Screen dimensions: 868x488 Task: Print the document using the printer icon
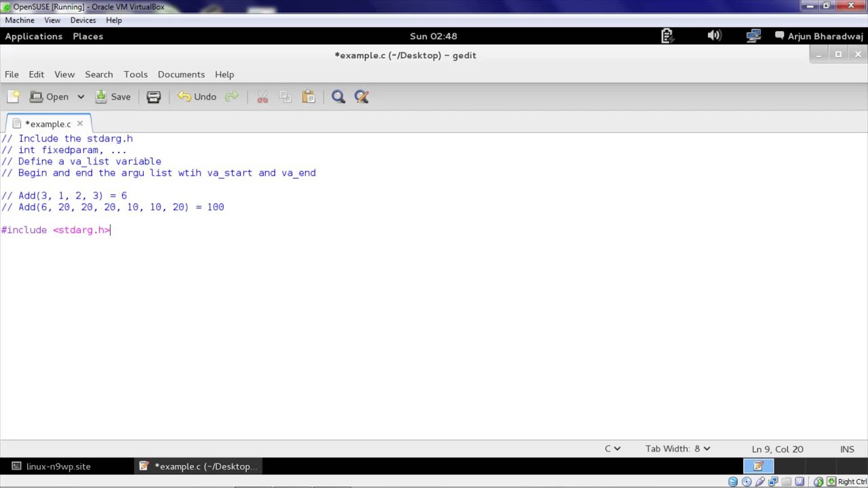(x=154, y=97)
